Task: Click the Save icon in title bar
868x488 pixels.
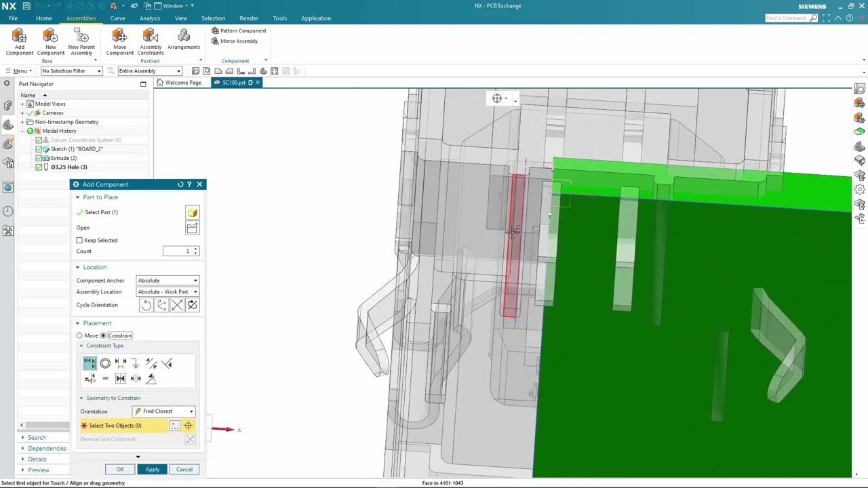Action: 26,6
